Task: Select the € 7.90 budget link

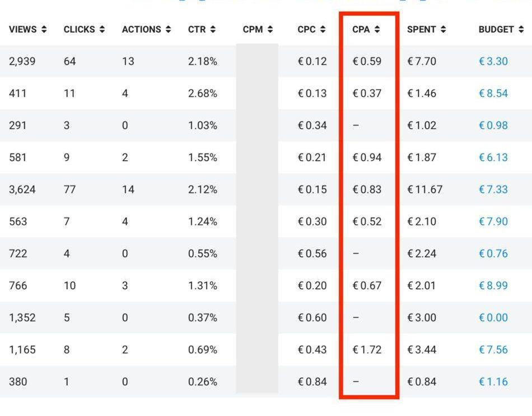Action: [x=493, y=221]
